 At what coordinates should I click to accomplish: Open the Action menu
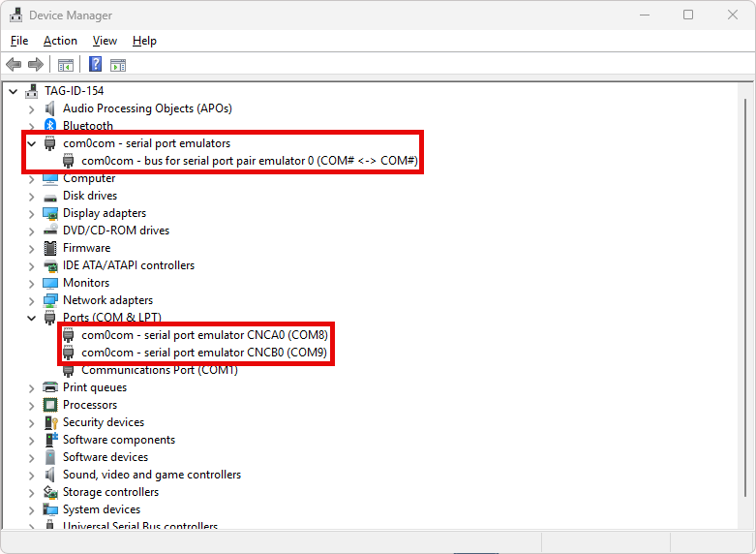click(60, 41)
